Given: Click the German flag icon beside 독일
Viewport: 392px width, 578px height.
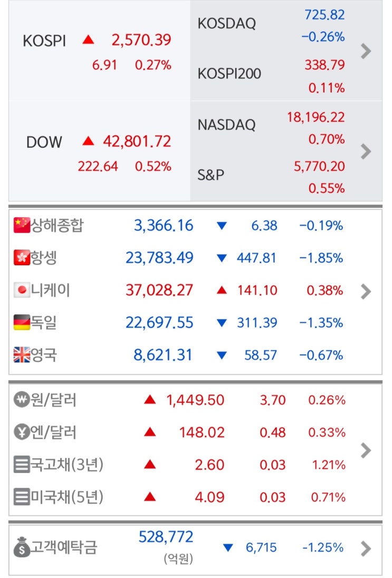Looking at the screenshot, I should pos(22,322).
